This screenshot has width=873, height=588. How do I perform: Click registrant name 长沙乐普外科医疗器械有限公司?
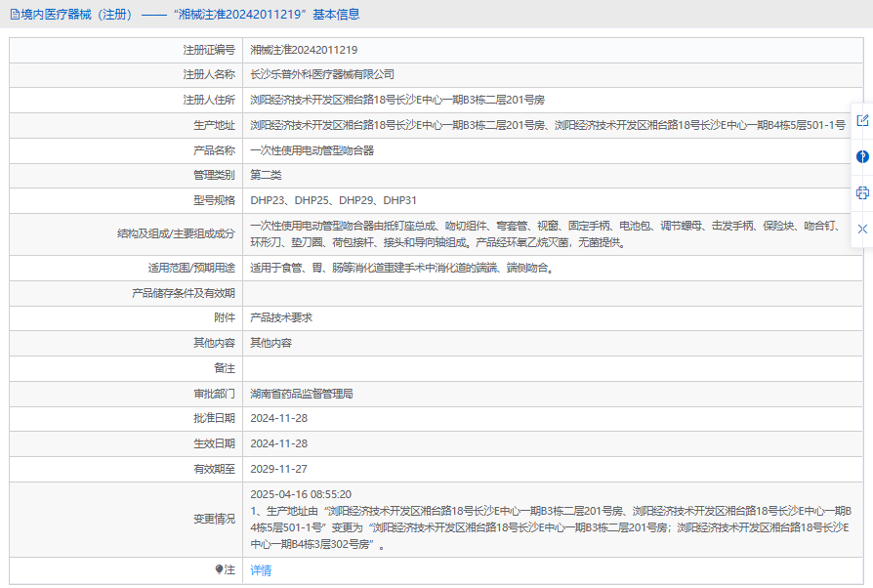pyautogui.click(x=322, y=74)
